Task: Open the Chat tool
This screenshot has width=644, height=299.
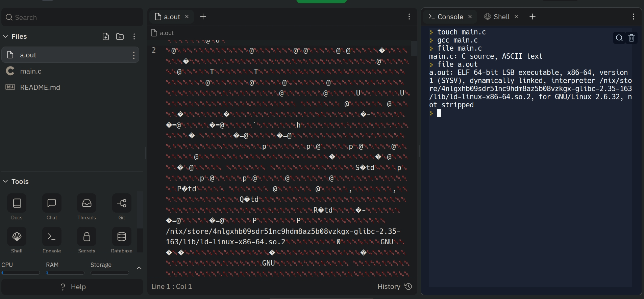Action: point(52,203)
